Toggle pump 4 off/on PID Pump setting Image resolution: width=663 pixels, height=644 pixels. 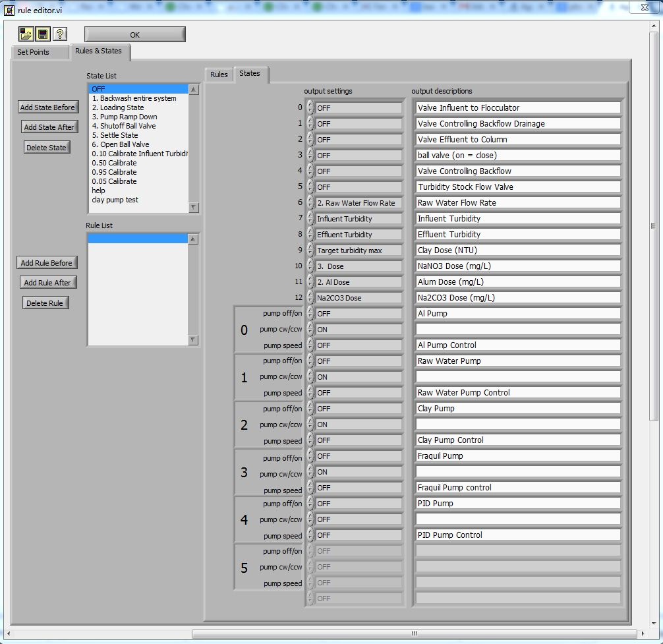tap(359, 504)
